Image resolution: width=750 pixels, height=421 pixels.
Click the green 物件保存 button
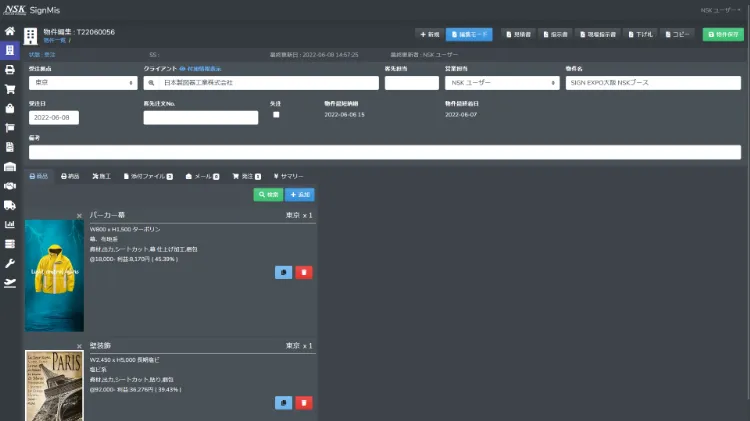(723, 34)
